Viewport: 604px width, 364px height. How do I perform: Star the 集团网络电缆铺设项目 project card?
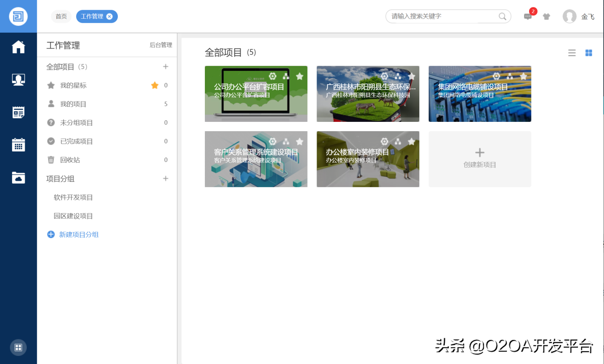523,76
